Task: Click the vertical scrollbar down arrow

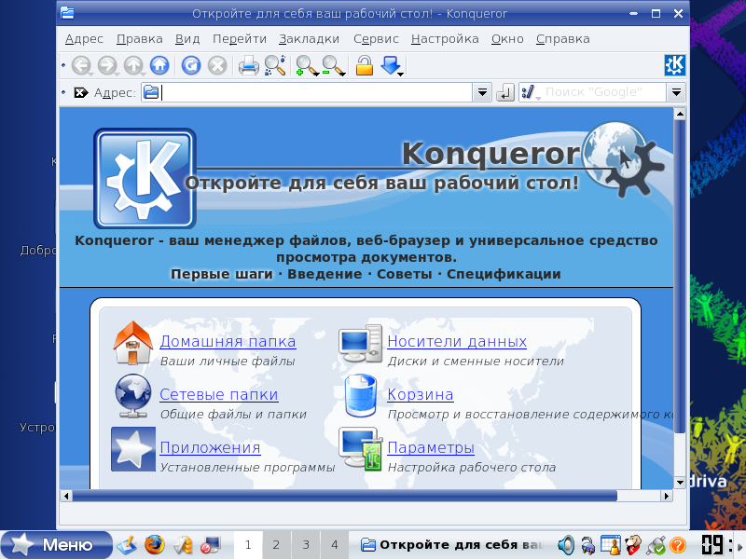Action: tap(680, 483)
